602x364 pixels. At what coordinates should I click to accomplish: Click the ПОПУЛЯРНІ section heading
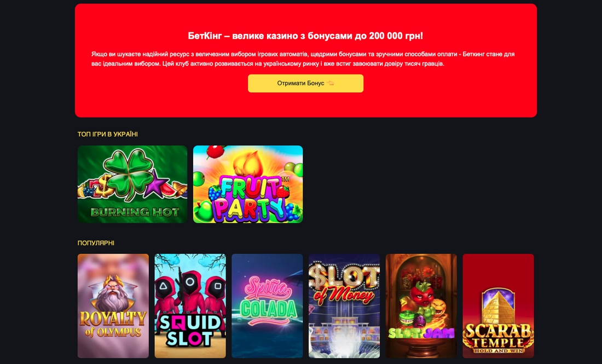96,243
